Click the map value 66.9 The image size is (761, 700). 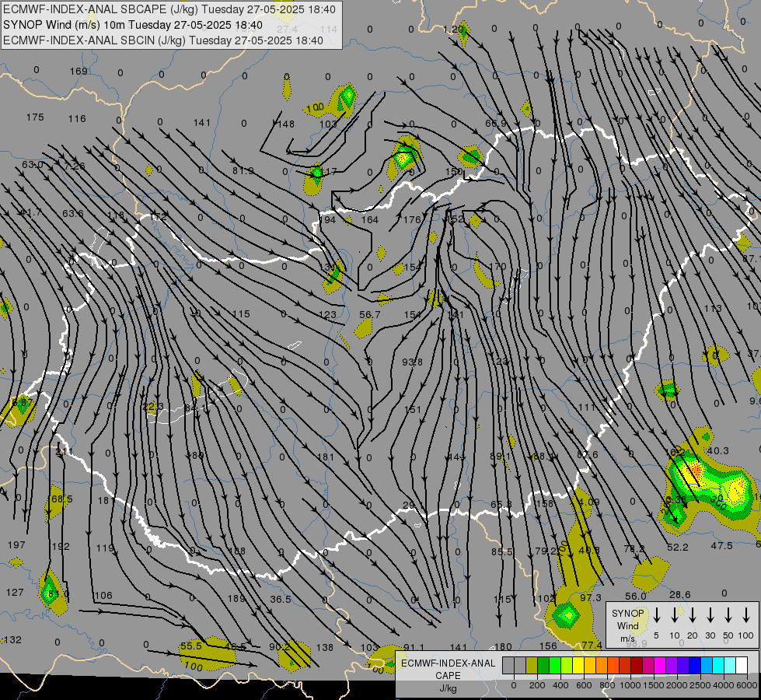[x=495, y=124]
